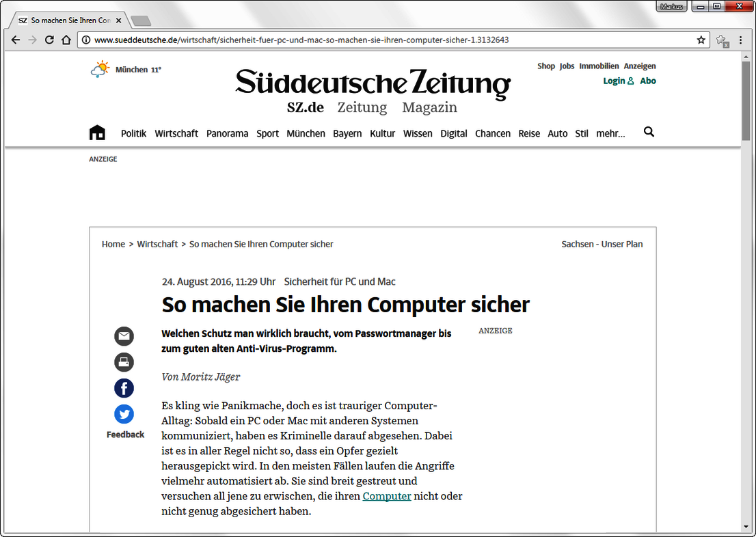Share the article on Facebook

pyautogui.click(x=124, y=388)
